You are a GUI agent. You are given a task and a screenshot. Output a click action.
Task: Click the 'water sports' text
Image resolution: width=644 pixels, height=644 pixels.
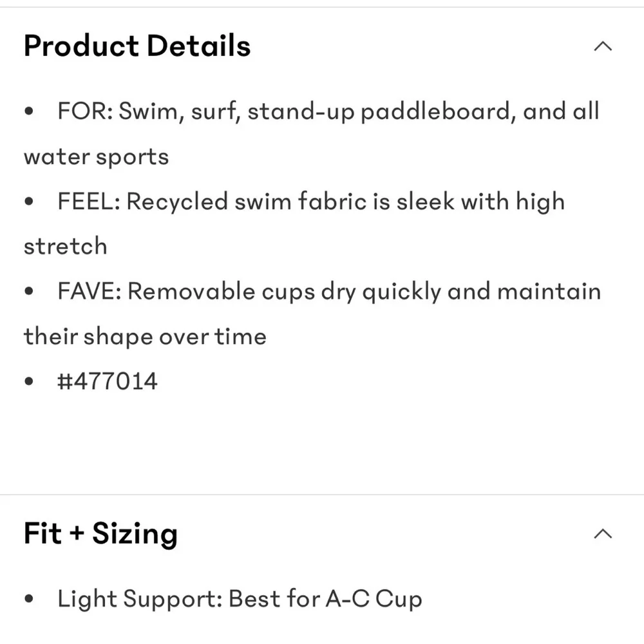[x=96, y=157]
